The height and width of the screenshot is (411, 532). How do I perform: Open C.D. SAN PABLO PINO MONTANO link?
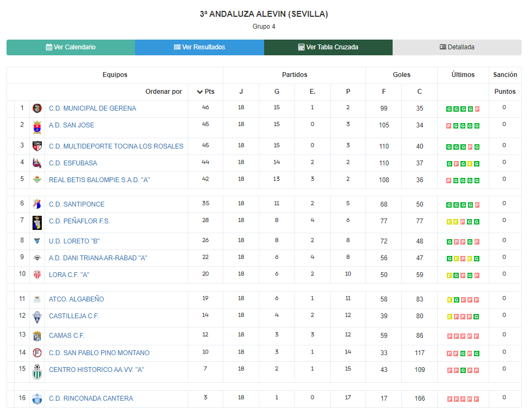(99, 352)
